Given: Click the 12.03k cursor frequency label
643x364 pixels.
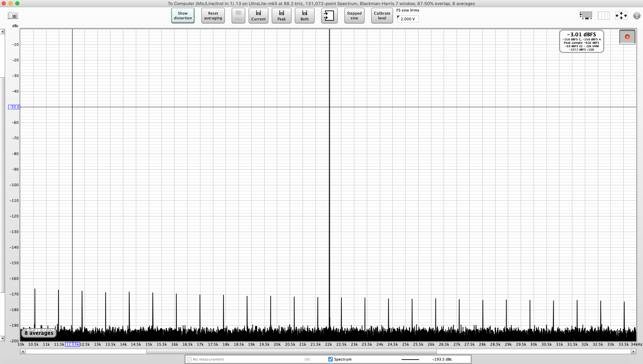Looking at the screenshot, I should coord(72,344).
